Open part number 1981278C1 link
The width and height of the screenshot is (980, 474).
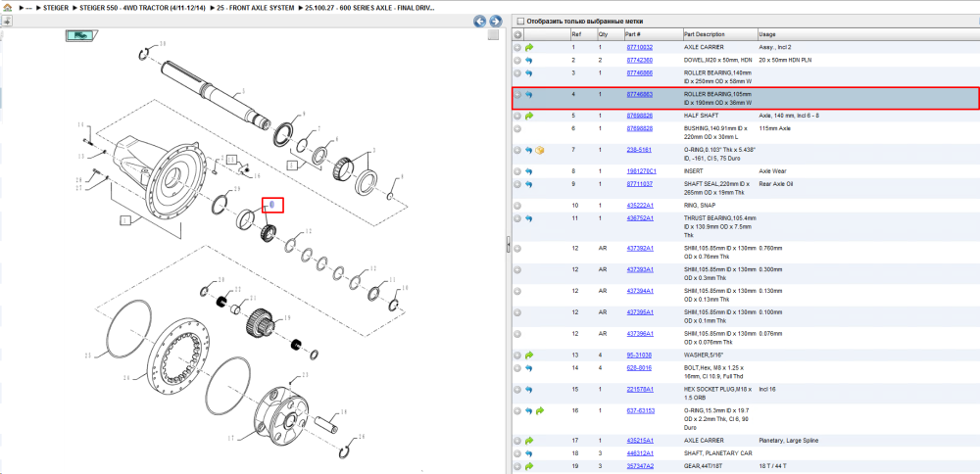tap(641, 171)
